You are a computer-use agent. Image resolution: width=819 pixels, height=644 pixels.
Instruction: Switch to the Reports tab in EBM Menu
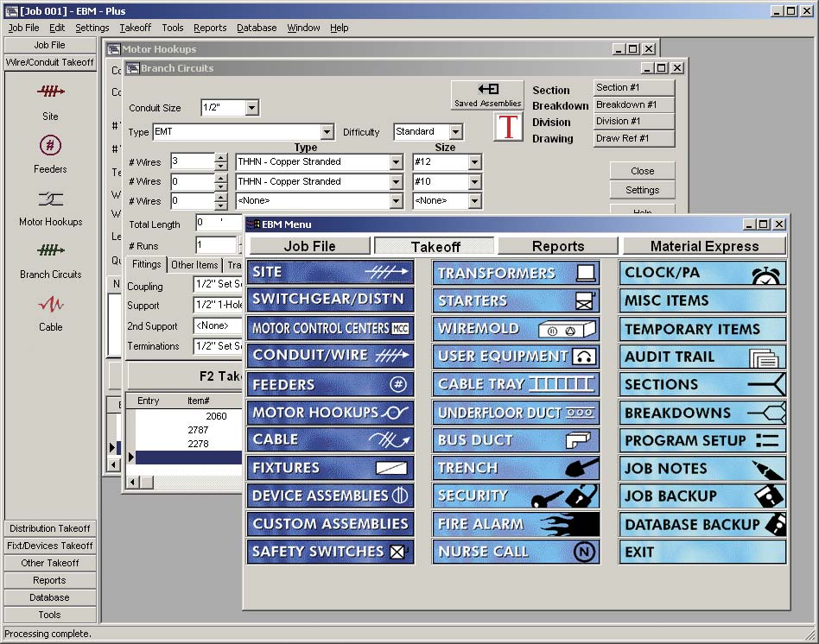pos(557,246)
